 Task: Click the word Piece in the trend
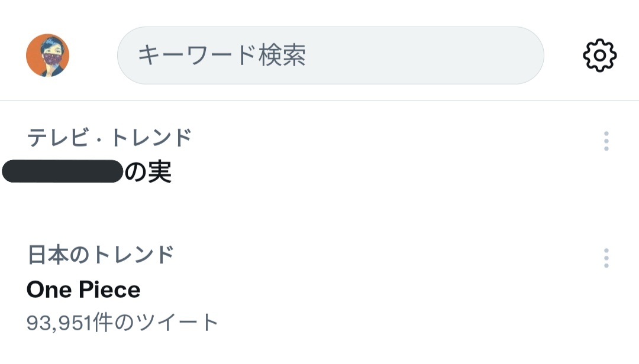(109, 290)
